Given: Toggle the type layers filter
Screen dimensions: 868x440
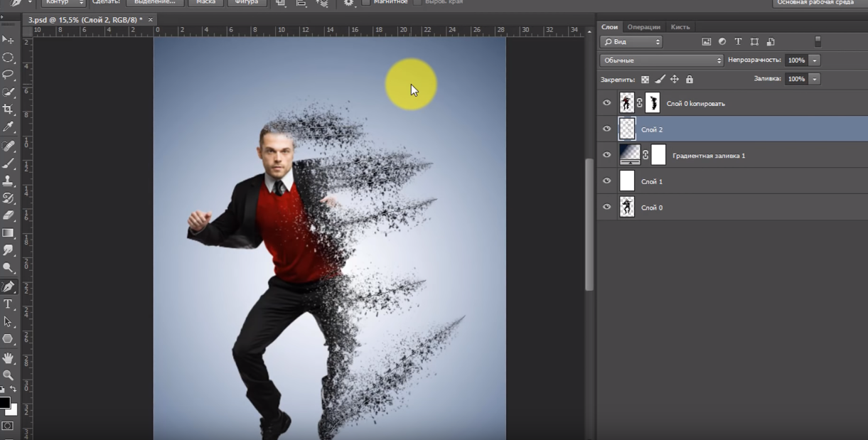Looking at the screenshot, I should 738,42.
